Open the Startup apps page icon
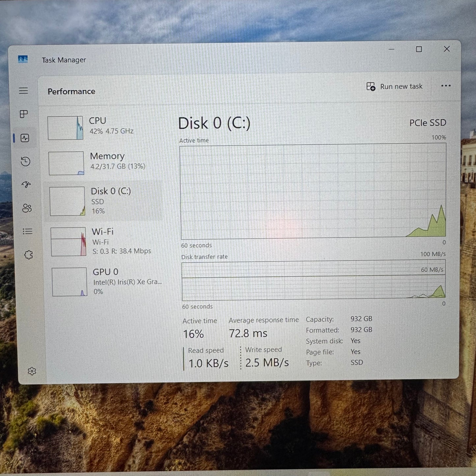 26,185
